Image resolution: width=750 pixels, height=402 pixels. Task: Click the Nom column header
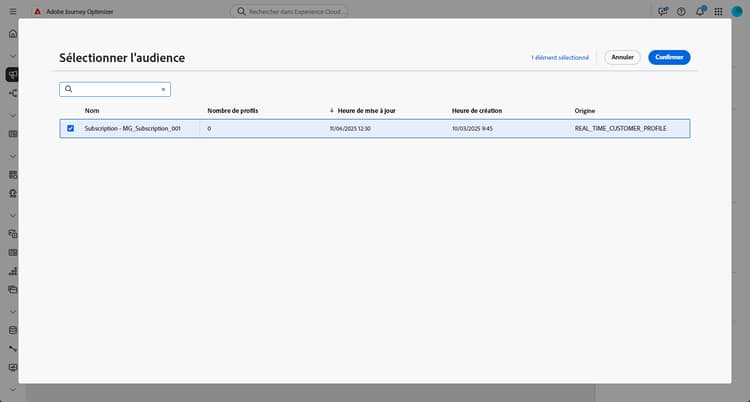(92, 111)
